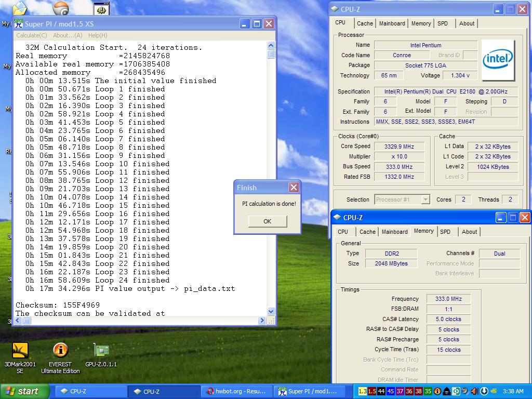Image resolution: width=532 pixels, height=399 pixels.
Task: Click the Super PI title bar icon
Action: [x=19, y=23]
